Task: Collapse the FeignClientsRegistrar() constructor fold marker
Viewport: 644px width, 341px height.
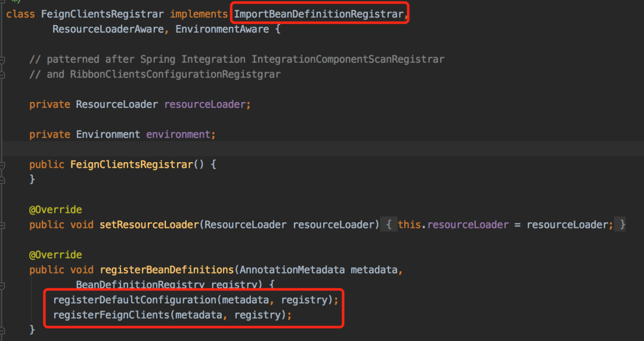Action: [2, 166]
